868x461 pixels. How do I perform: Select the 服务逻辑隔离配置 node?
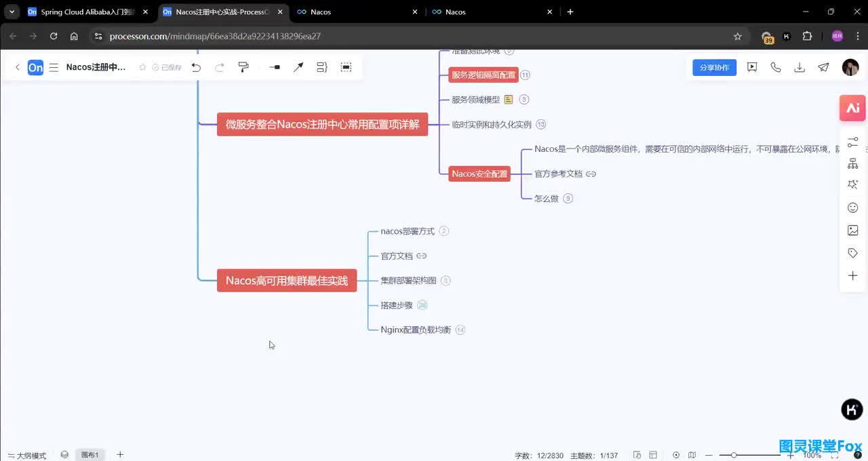(x=484, y=75)
